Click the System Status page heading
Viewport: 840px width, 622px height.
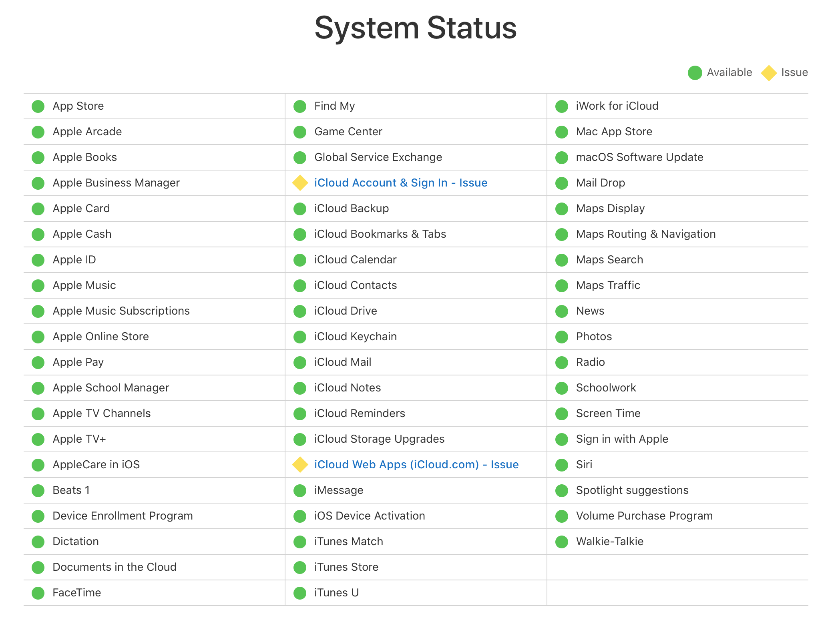[x=416, y=28]
